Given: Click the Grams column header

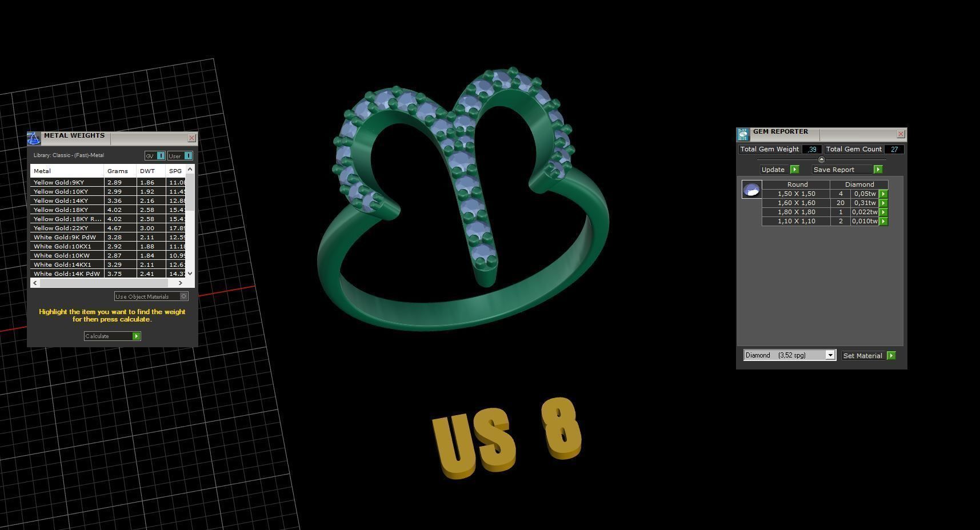Looking at the screenshot, I should pyautogui.click(x=120, y=171).
